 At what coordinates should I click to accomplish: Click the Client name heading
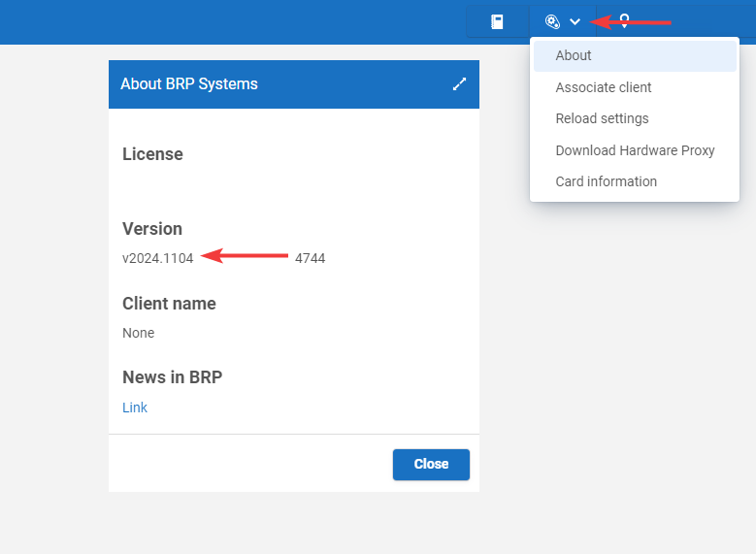[169, 304]
